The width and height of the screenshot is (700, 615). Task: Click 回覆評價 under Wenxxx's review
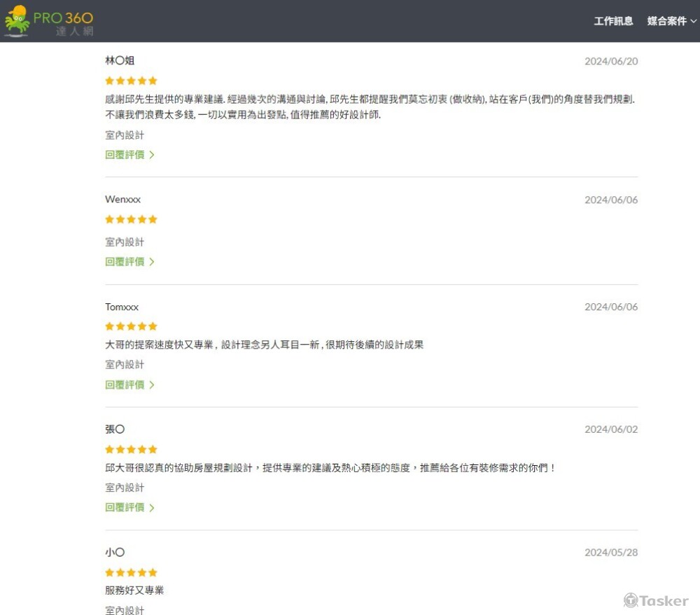125,262
